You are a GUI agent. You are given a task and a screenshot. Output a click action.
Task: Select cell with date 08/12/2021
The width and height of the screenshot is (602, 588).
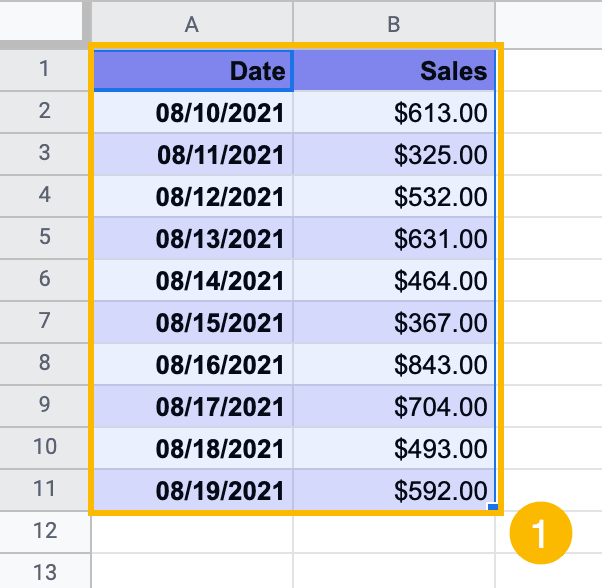(194, 196)
